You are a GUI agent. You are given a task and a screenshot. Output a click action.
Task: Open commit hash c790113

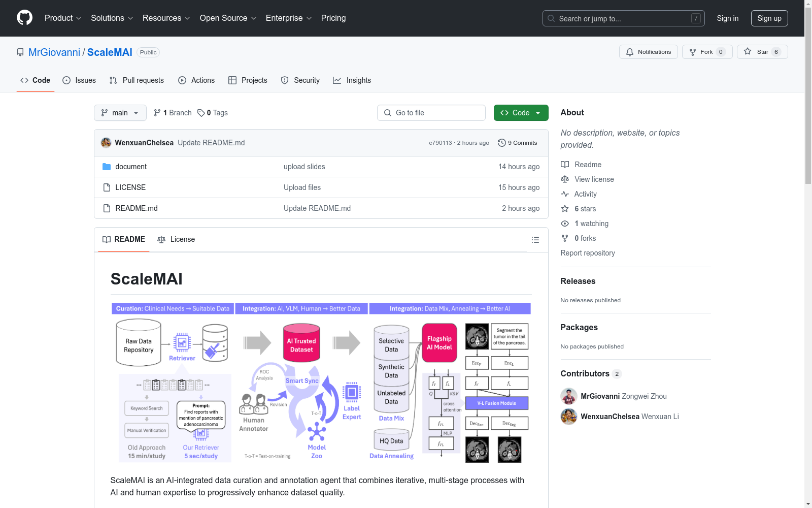440,143
